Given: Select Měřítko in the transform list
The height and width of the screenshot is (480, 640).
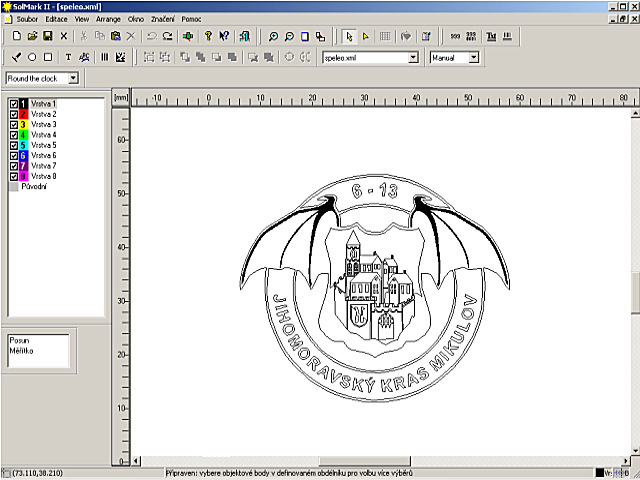Looking at the screenshot, I should point(21,351).
